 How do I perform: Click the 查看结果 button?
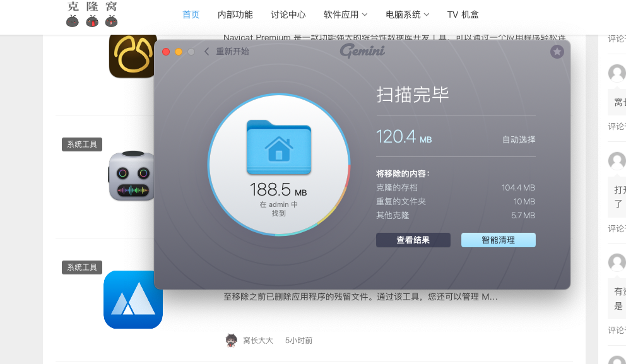(413, 240)
